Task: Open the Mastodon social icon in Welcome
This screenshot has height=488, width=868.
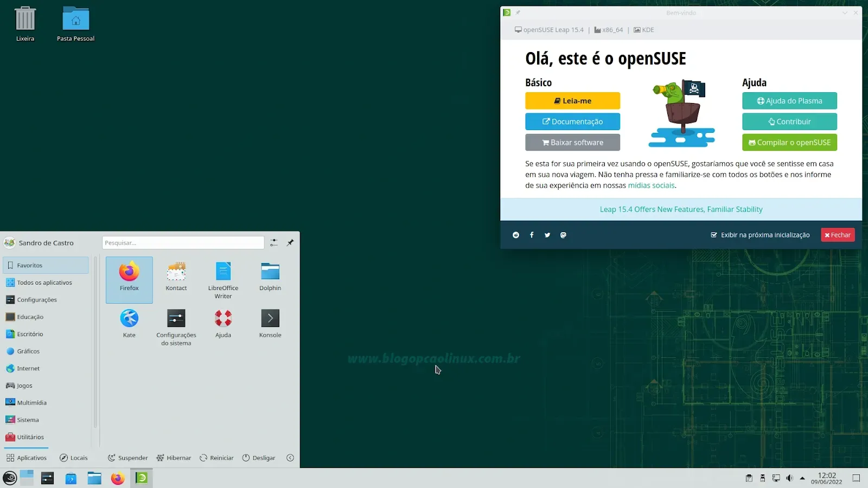Action: pyautogui.click(x=563, y=235)
